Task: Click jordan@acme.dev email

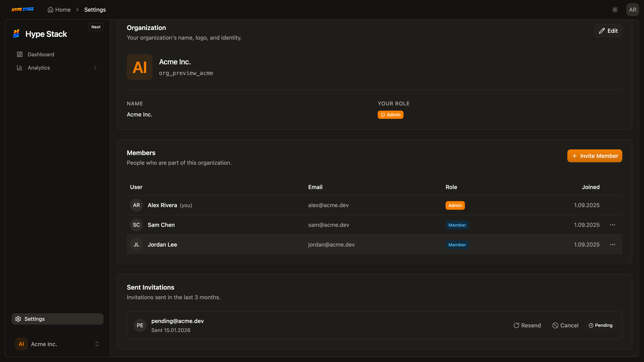Action: [331, 245]
